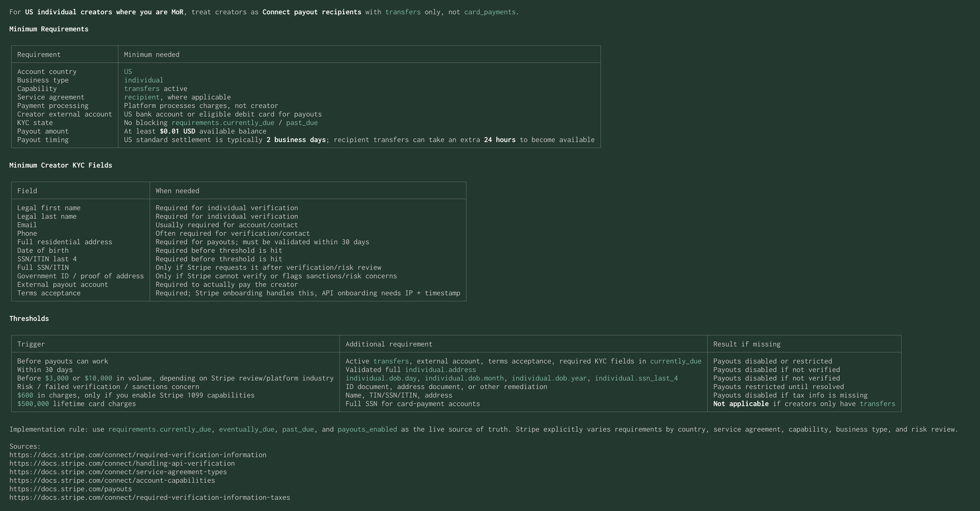The image size is (980, 511).
Task: Click 'Full SSN for card-payment accounts' text
Action: pos(413,404)
